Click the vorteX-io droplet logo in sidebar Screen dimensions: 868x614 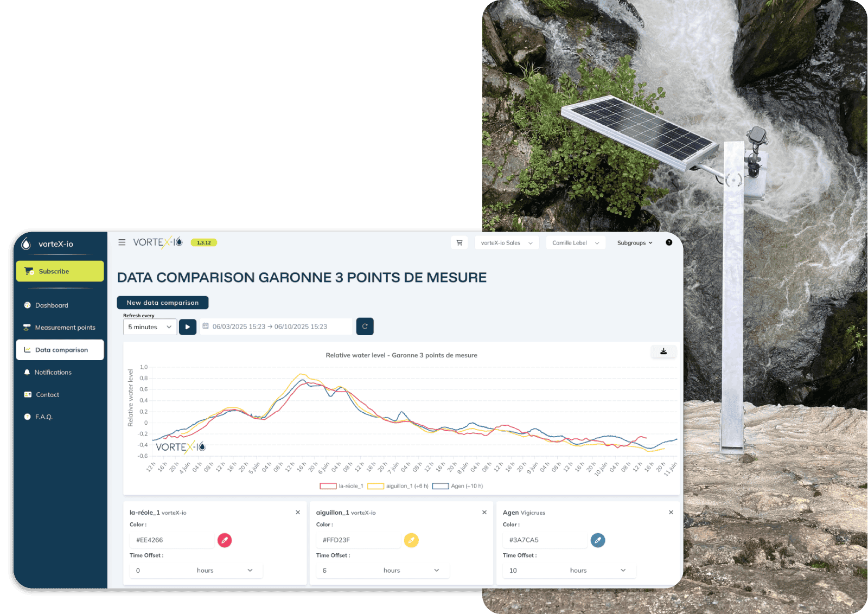[26, 244]
